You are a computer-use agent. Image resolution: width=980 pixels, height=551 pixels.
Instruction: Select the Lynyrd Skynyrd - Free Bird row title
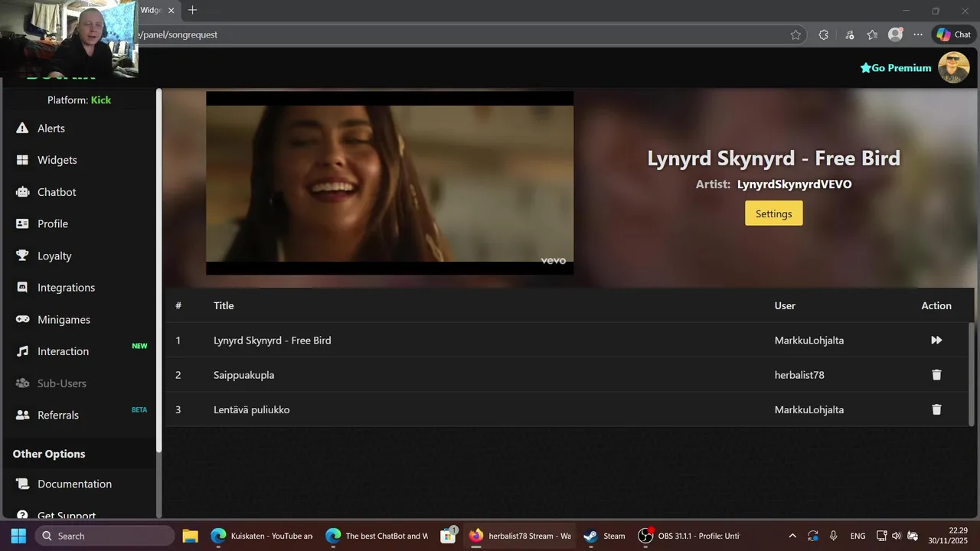coord(273,340)
